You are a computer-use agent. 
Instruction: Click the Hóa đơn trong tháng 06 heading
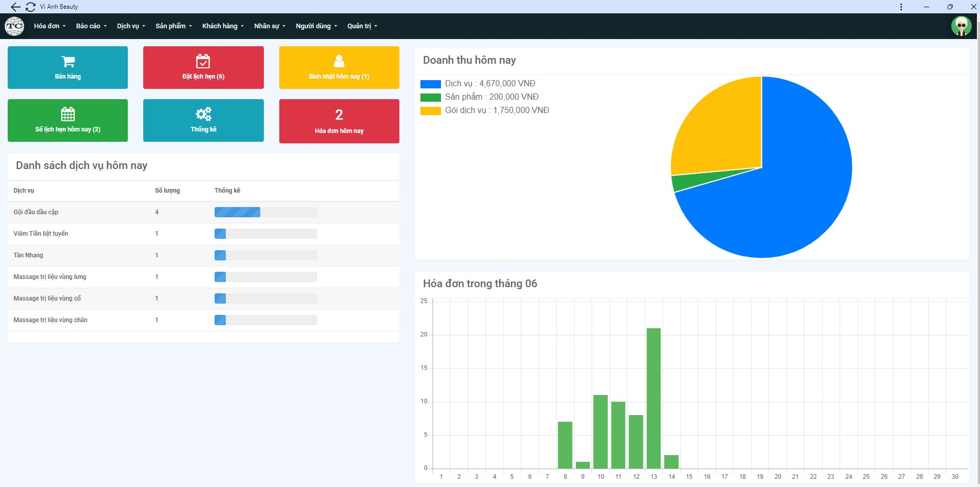click(480, 284)
